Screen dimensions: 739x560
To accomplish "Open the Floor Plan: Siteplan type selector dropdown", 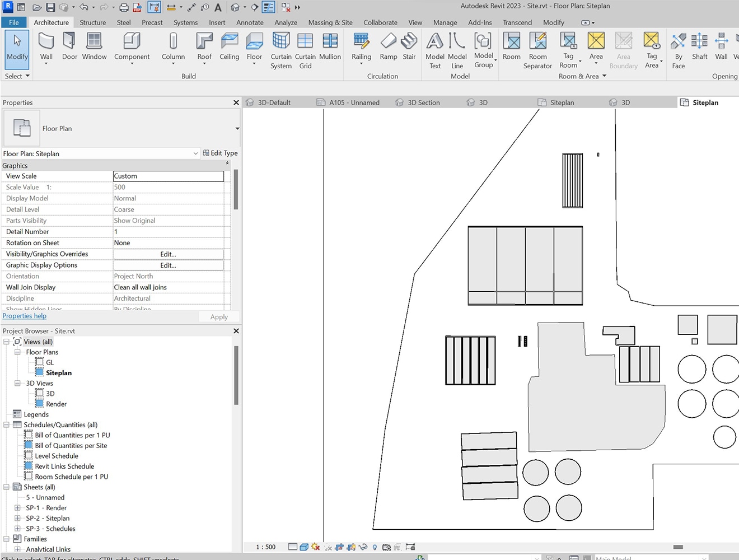I will [195, 153].
